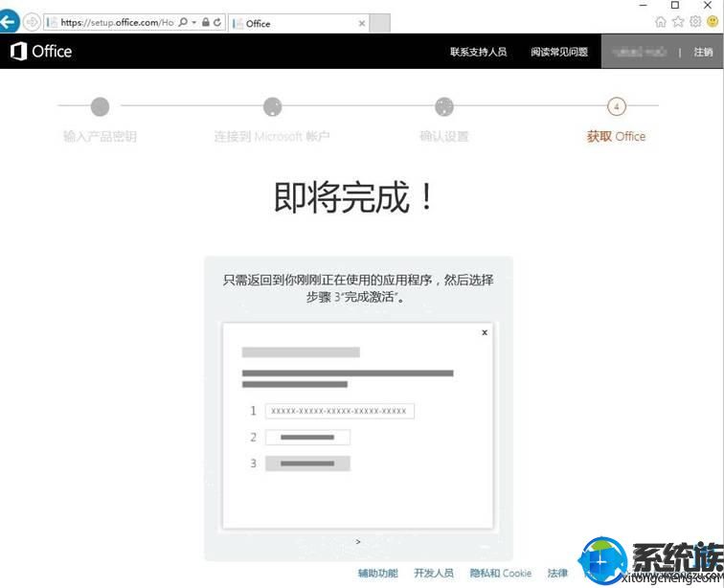Open 联系支持人员 link
Image resolution: width=724 pixels, height=588 pixels.
point(479,52)
